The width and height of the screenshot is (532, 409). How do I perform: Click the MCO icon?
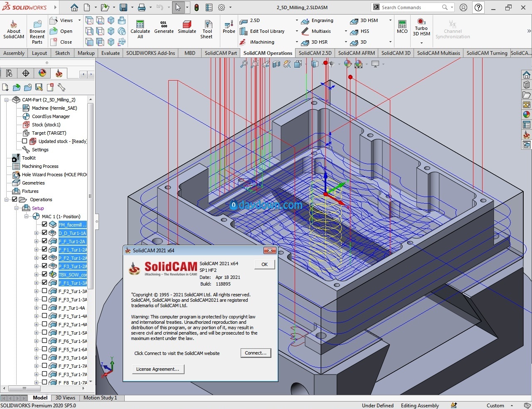click(x=402, y=25)
